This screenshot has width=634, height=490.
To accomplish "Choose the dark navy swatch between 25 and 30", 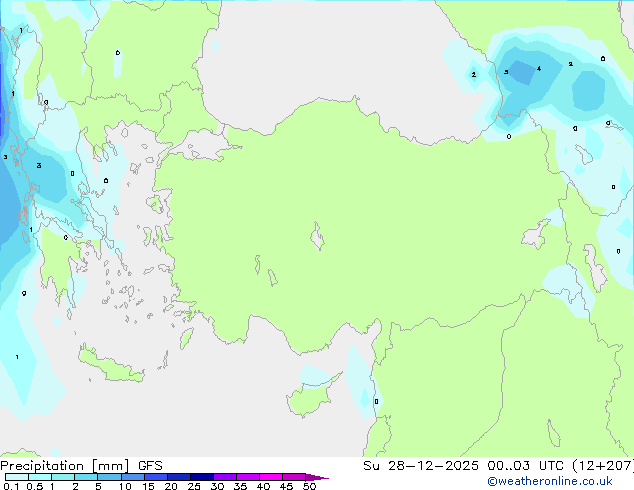I will 202,477.
